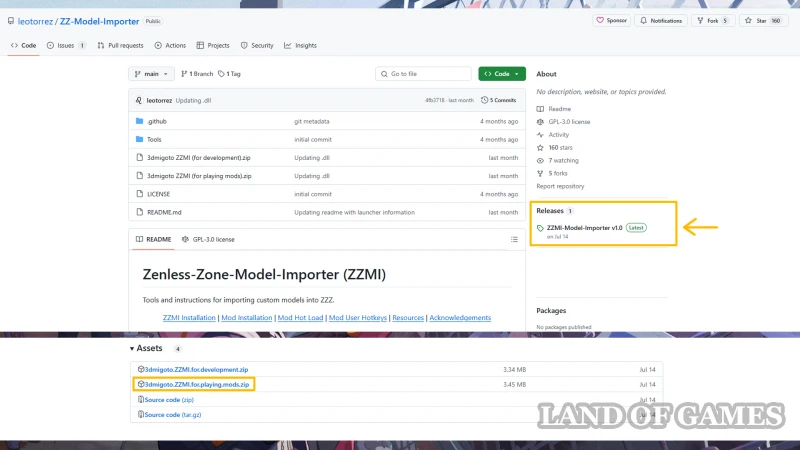The height and width of the screenshot is (450, 800).
Task: Open the LICENSE file
Action: pos(158,194)
